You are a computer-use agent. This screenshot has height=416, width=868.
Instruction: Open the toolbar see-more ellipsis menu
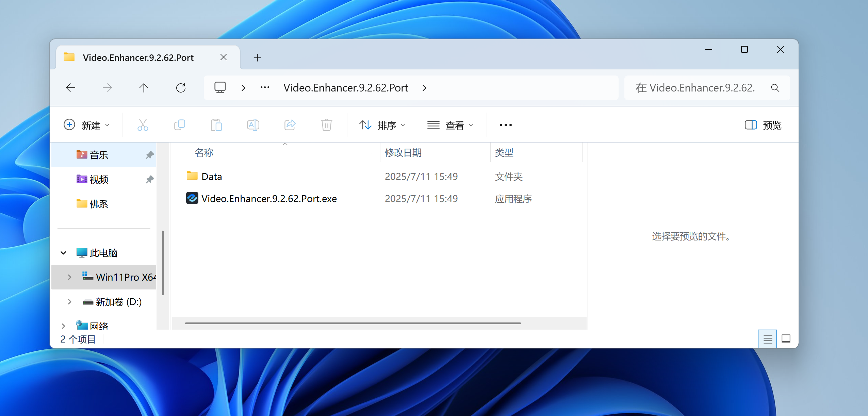[506, 125]
